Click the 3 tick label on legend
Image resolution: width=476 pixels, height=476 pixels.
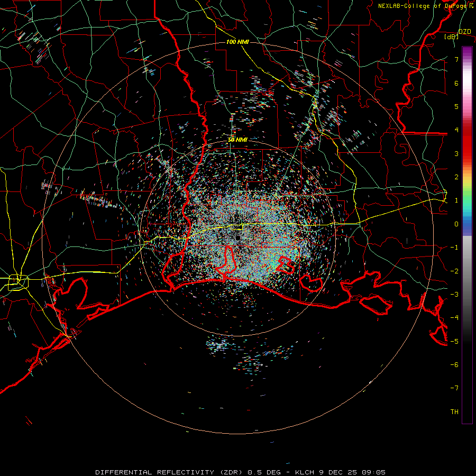click(456, 153)
